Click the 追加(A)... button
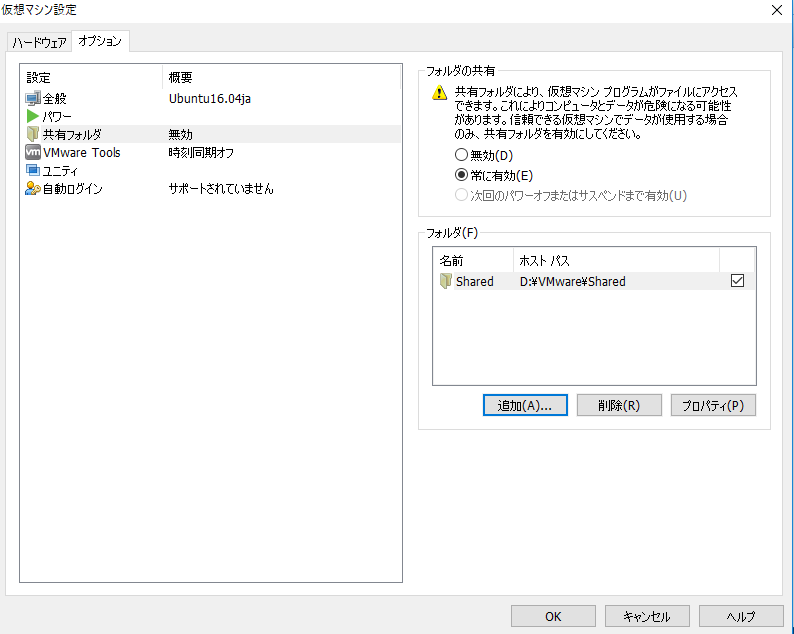This screenshot has width=794, height=634. (525, 405)
